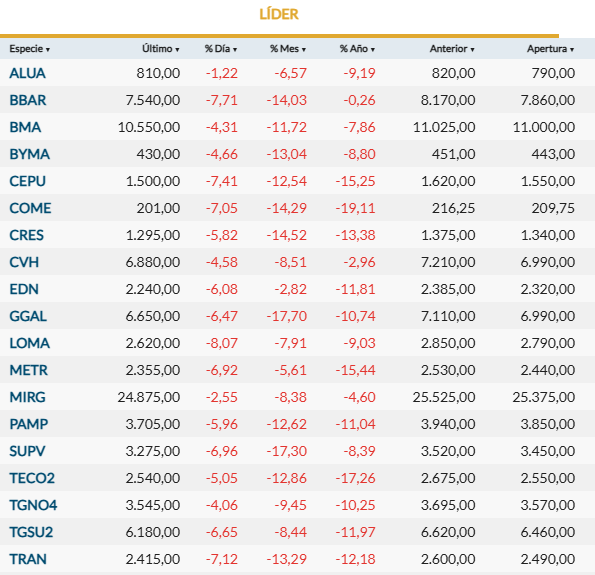Sort by Apertura column header

click(x=550, y=49)
